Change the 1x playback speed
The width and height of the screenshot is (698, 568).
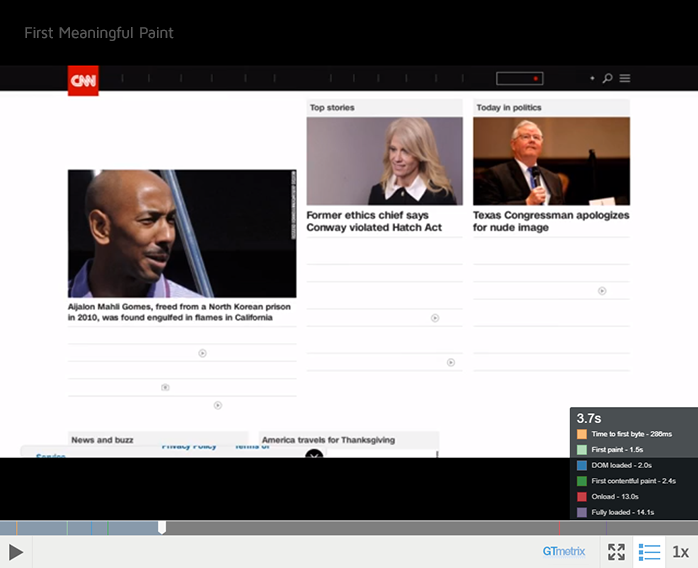click(x=680, y=552)
